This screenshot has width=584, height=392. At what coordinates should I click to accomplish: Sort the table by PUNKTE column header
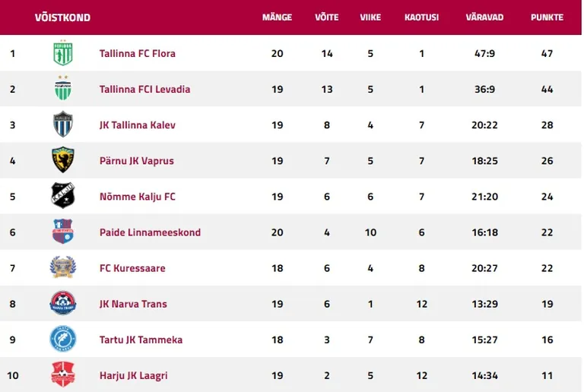(x=547, y=17)
